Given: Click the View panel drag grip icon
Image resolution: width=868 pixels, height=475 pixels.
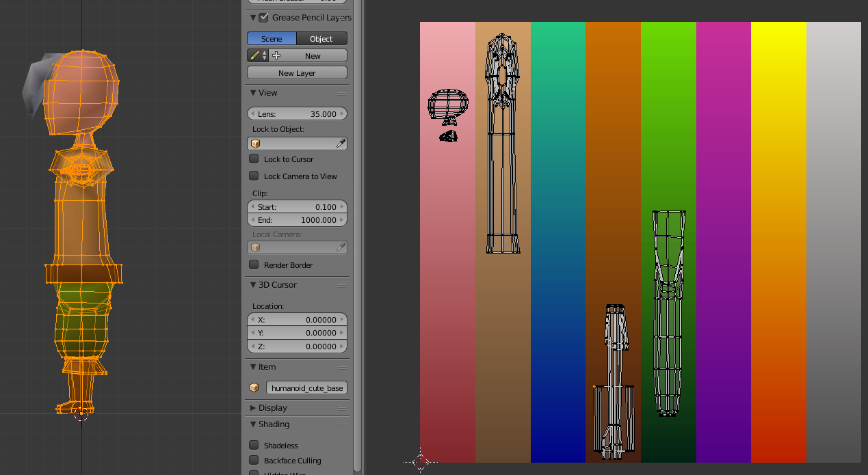Looking at the screenshot, I should pos(341,94).
